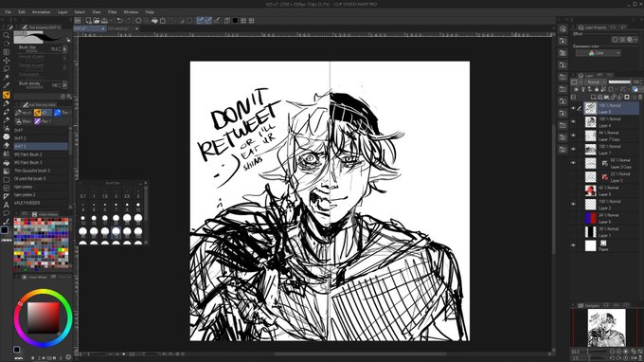The width and height of the screenshot is (644, 362).
Task: Select the Move layer tool
Action: (x=7, y=61)
